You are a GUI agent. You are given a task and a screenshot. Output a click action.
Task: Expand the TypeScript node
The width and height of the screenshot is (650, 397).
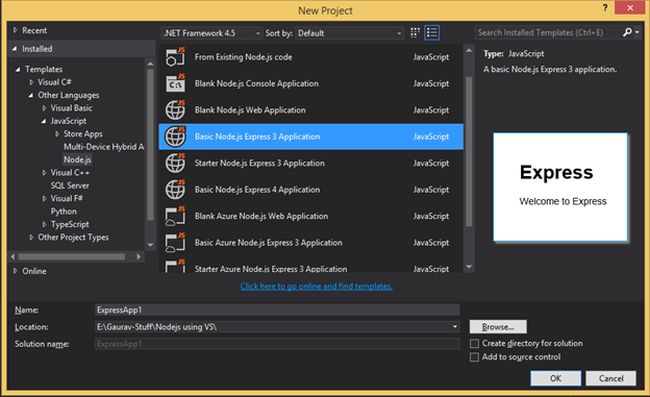pyautogui.click(x=44, y=224)
